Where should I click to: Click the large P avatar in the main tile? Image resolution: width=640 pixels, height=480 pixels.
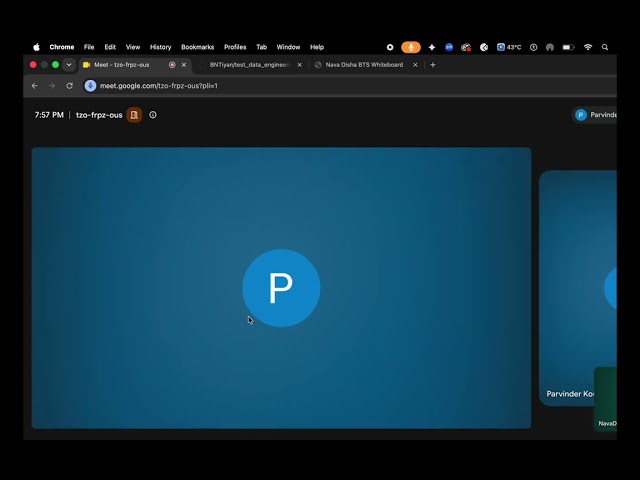click(x=281, y=288)
